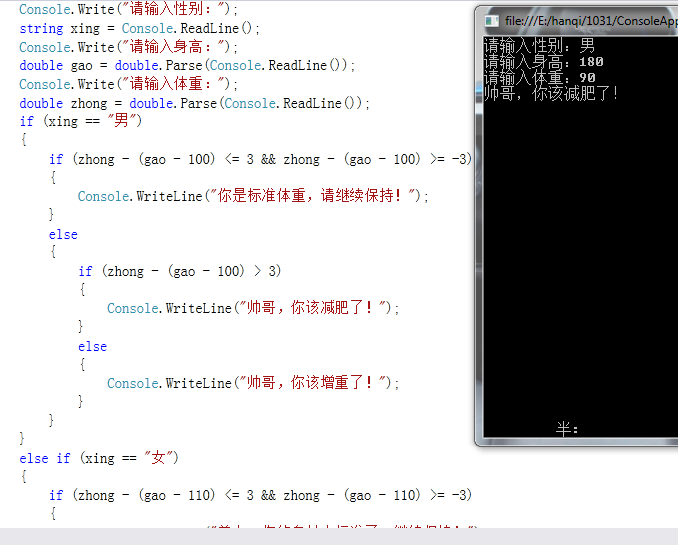
Task: Click line 'double gao = double.Parse(Console.ReadLine());'
Action: tap(187, 65)
